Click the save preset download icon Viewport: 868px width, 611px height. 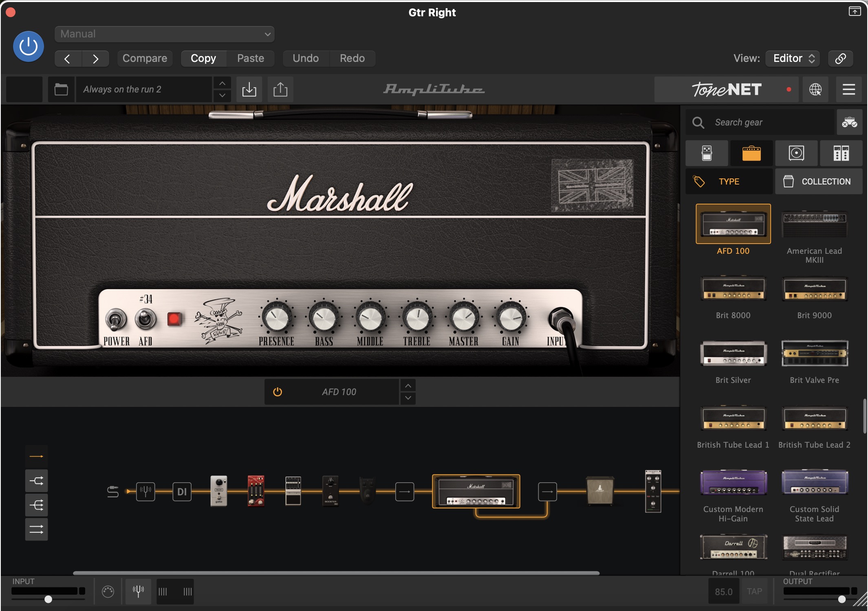pos(249,89)
